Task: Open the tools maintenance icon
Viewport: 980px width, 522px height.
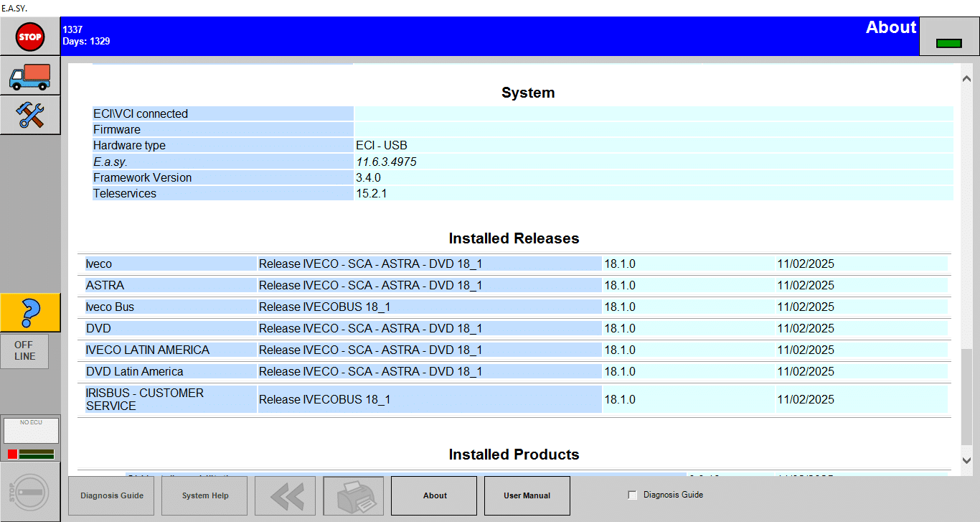Action: click(x=30, y=115)
